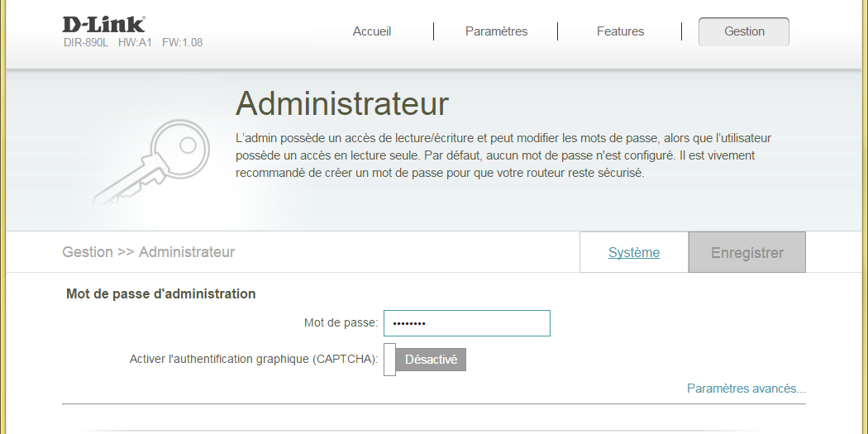The width and height of the screenshot is (868, 434).
Task: Click the DIR-890L model name text
Action: pos(87,43)
